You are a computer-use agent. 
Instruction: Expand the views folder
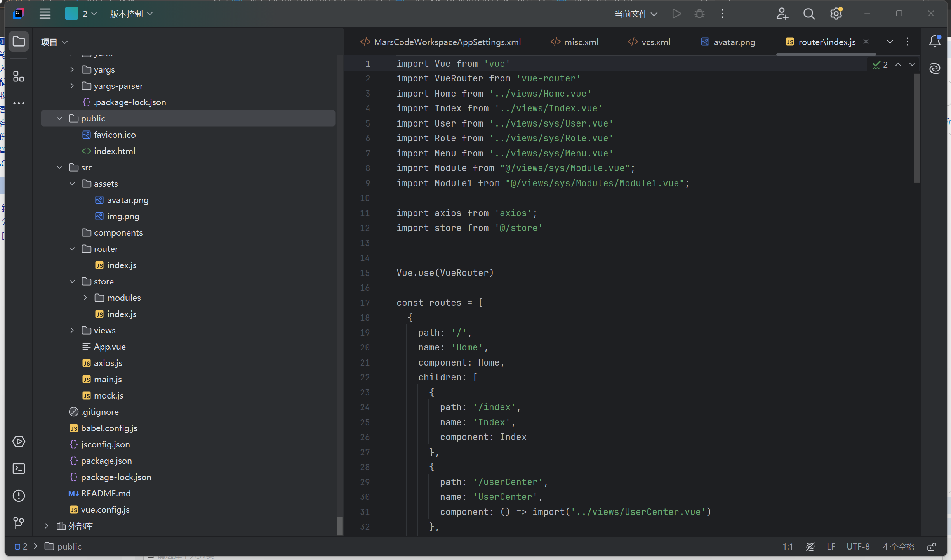pyautogui.click(x=72, y=330)
